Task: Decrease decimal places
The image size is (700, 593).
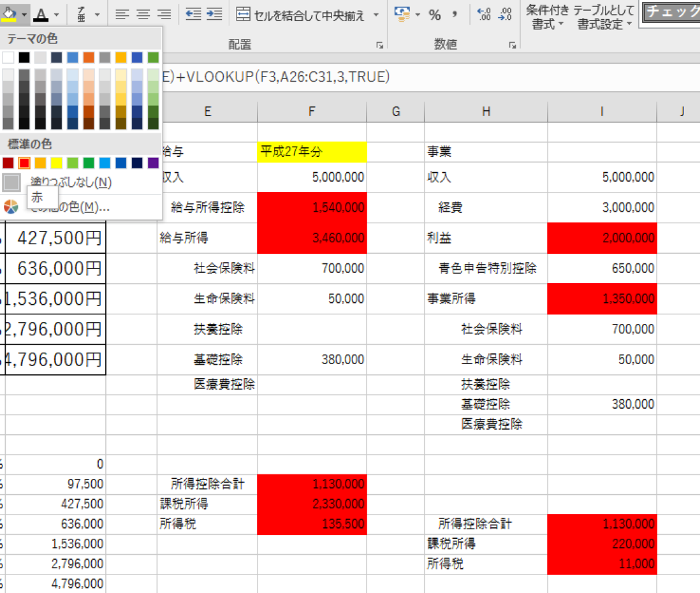Action: (505, 15)
